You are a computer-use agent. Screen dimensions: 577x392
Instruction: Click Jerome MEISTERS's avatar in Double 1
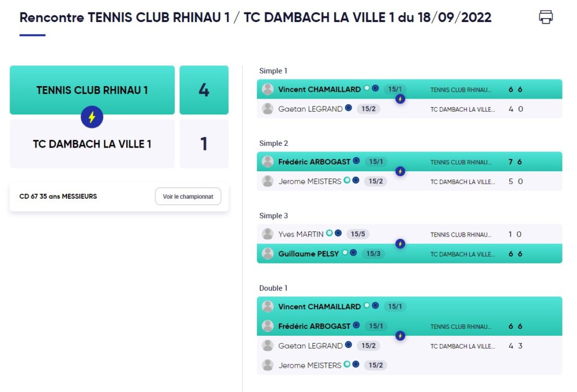[268, 365]
